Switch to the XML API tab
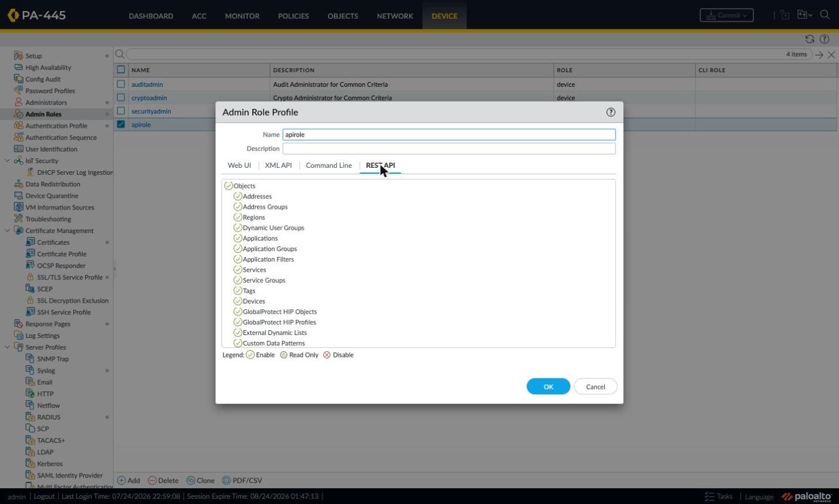This screenshot has width=839, height=504. click(278, 165)
